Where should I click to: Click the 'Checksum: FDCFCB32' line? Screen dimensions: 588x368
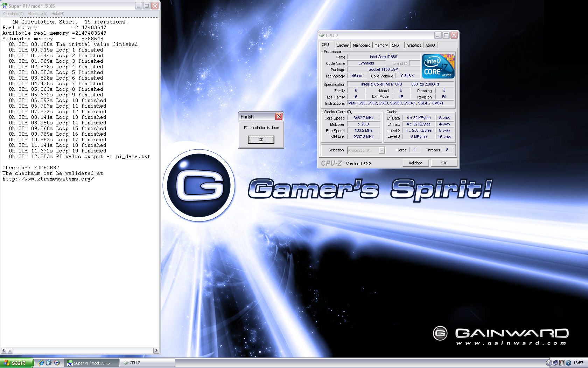[x=31, y=168]
